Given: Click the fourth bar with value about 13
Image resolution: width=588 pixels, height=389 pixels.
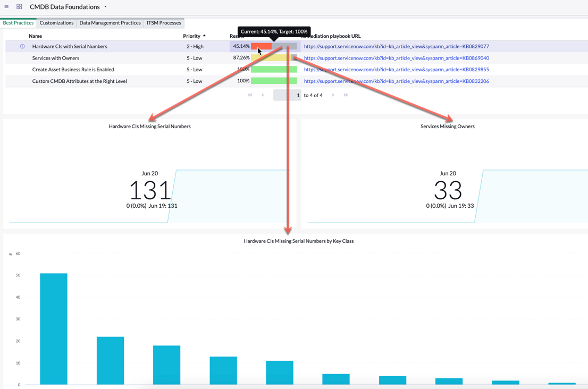Looking at the screenshot, I should pyautogui.click(x=223, y=370).
